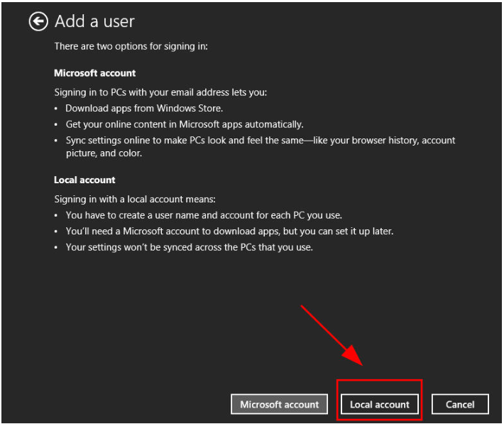Click 'You have to create a user name' bullet

pyautogui.click(x=204, y=215)
